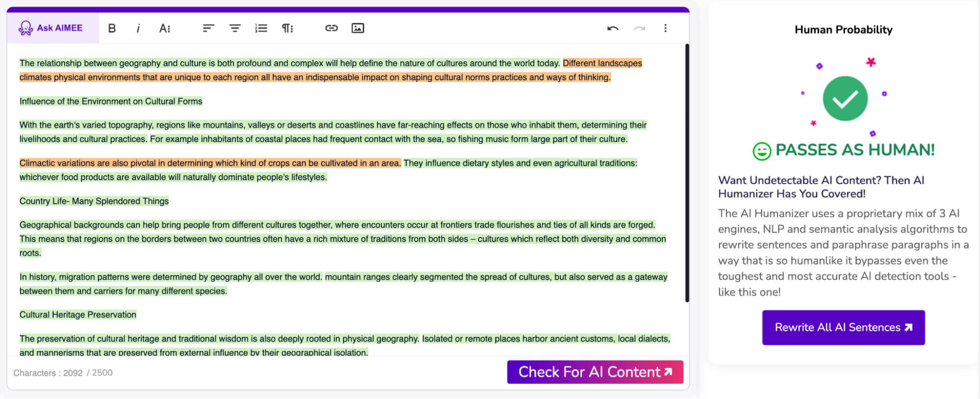Open the paragraph format options
The image size is (980, 399).
[287, 28]
